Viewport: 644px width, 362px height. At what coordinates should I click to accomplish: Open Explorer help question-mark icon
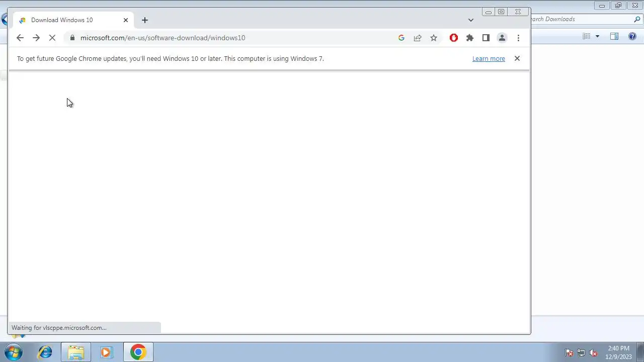pyautogui.click(x=632, y=36)
